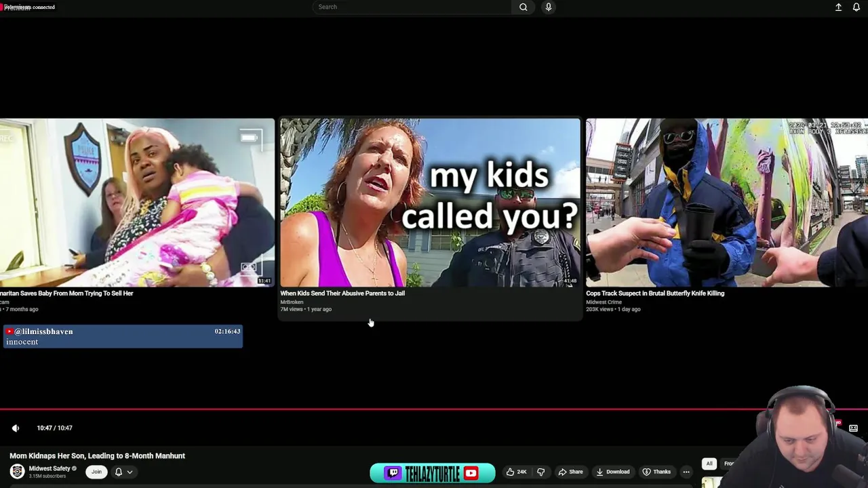Open 'When Kids Send Their Abusive Parents to Jail' title
The image size is (868, 488).
coord(342,293)
